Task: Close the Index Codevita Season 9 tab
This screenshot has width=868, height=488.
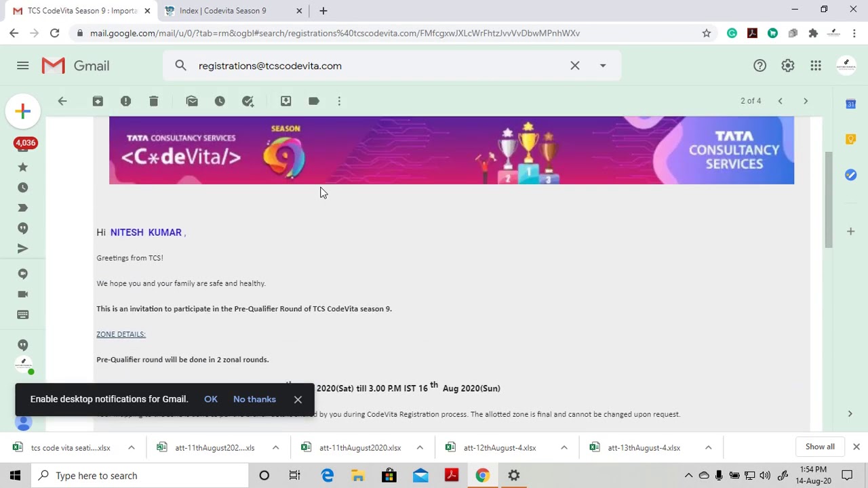Action: 299,11
